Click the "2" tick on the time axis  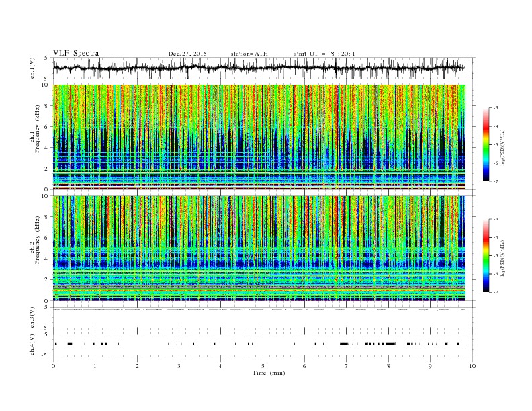point(137,366)
